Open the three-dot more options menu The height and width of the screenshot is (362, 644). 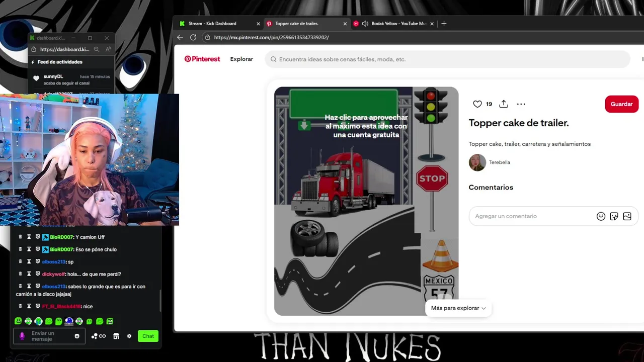521,104
